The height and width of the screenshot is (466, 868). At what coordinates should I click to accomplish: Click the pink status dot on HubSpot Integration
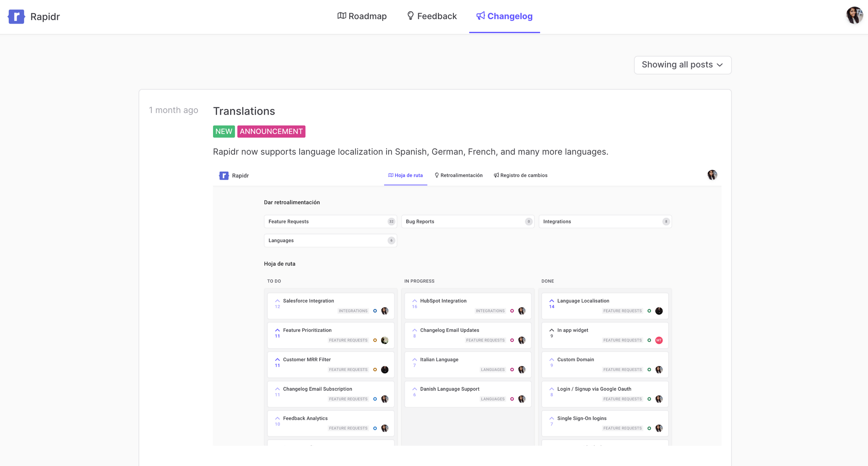coord(512,311)
